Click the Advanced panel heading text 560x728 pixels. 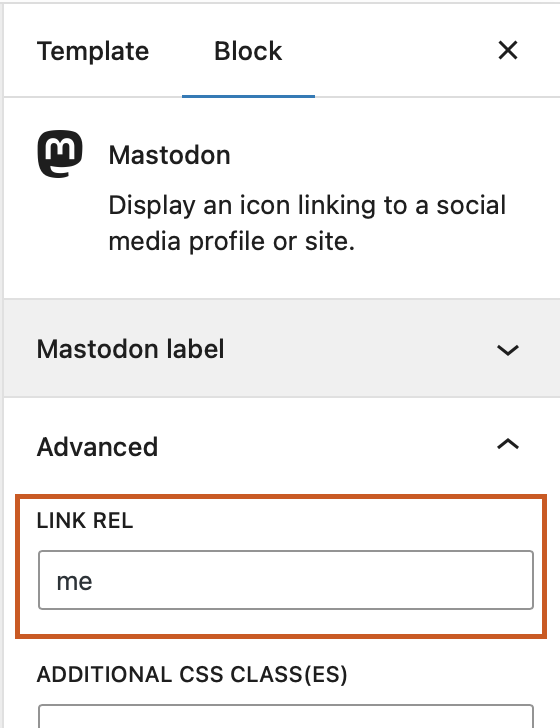98,447
